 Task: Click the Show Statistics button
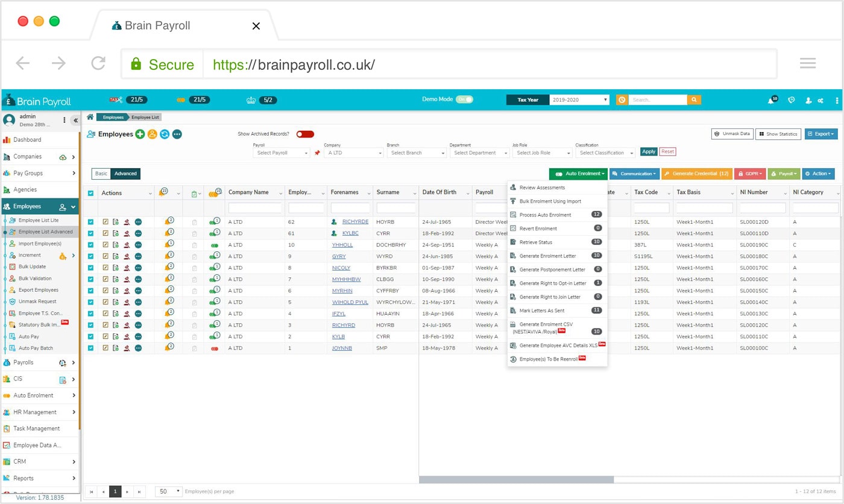778,134
